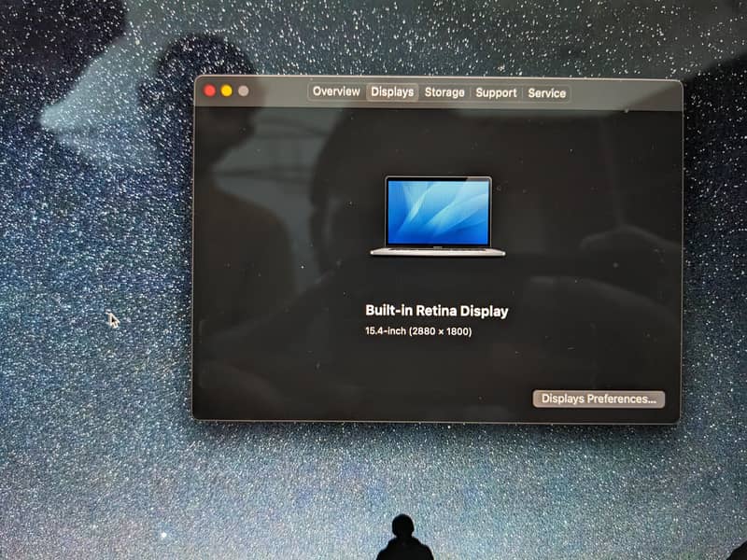Image resolution: width=747 pixels, height=560 pixels.
Task: Click the Built-in Retina Display heading
Action: [436, 312]
